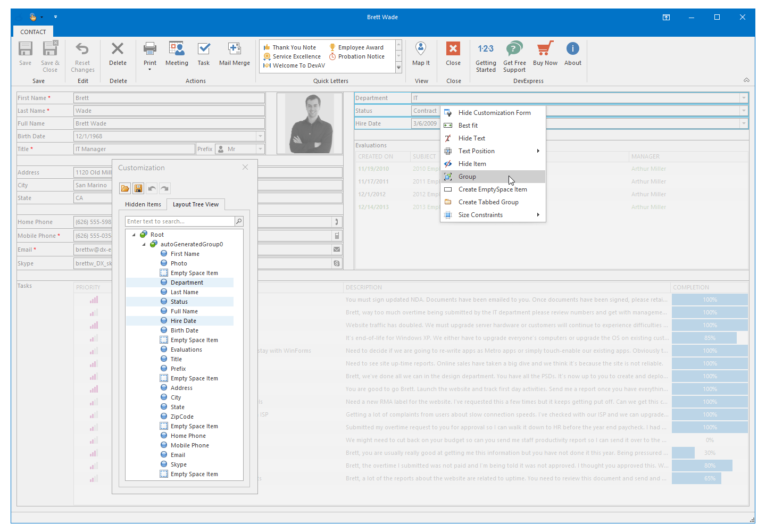This screenshot has height=532, width=766.
Task: Click the Meeting icon in Actions
Action: (x=177, y=49)
